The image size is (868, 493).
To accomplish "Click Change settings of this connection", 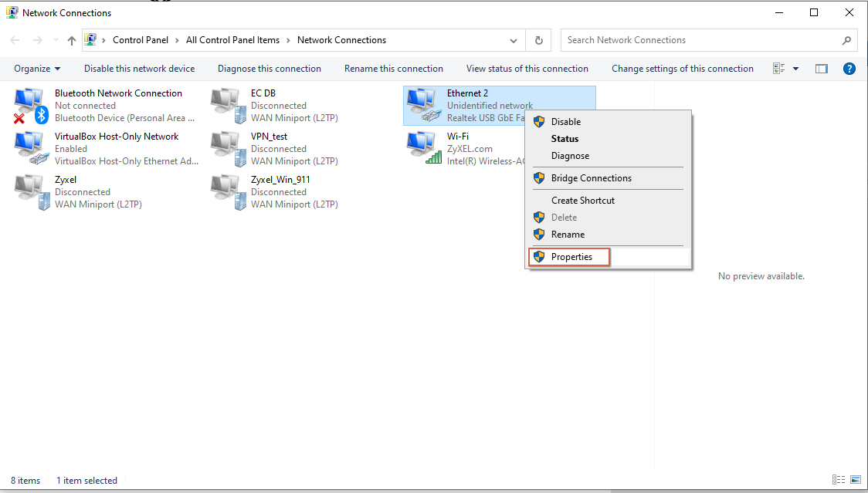I will [x=683, y=69].
